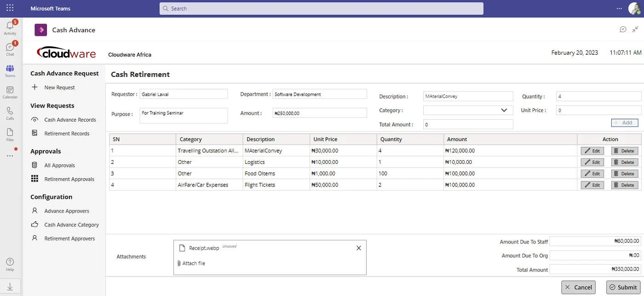Delete the Logistics row

pyautogui.click(x=624, y=163)
